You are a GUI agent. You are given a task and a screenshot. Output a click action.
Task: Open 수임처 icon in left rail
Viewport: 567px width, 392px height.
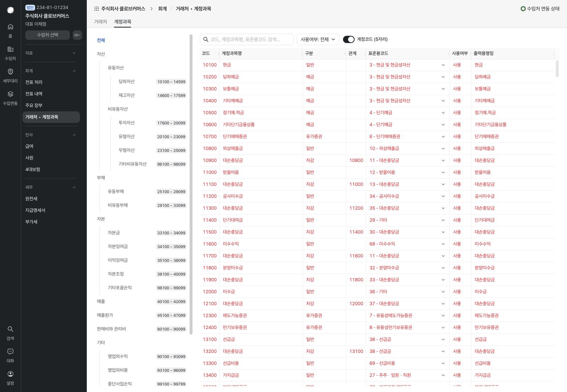(x=10, y=49)
